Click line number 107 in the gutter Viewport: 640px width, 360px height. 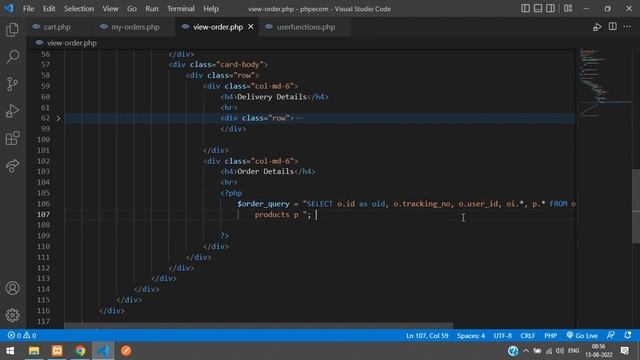[43, 214]
